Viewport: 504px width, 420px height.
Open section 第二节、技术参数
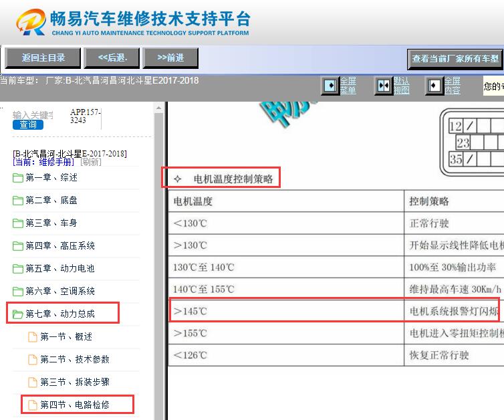point(75,359)
